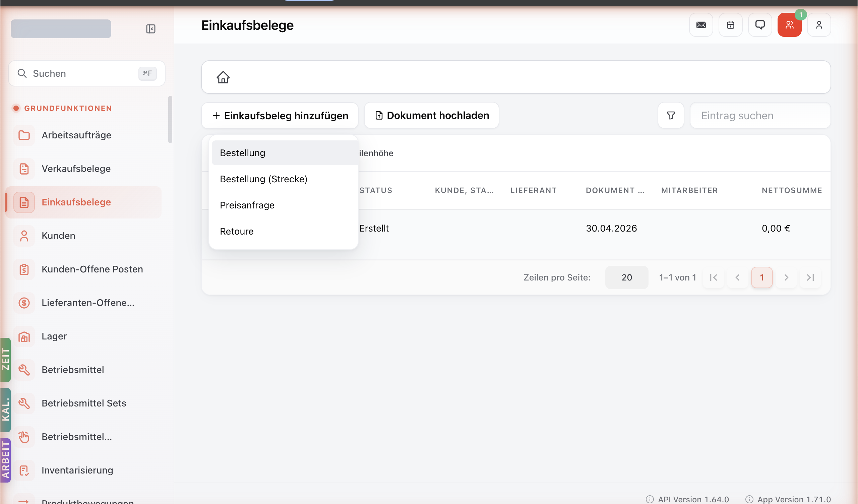Click the GRUNDFUNKTIONEN section heading
Image resolution: width=858 pixels, height=504 pixels.
coord(68,108)
